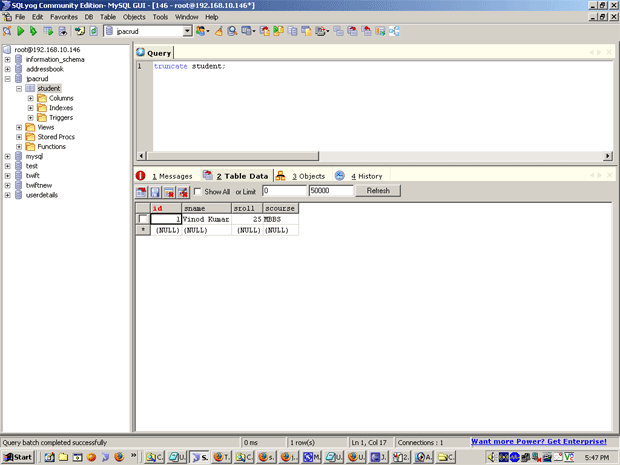
Task: Collapse the jpacrud database node
Action: tap(8, 79)
